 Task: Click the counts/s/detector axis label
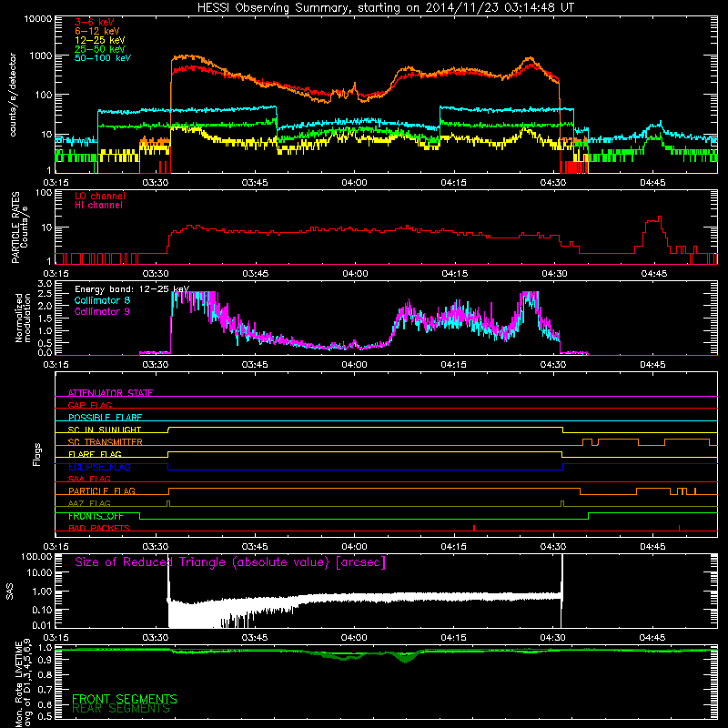(13, 95)
